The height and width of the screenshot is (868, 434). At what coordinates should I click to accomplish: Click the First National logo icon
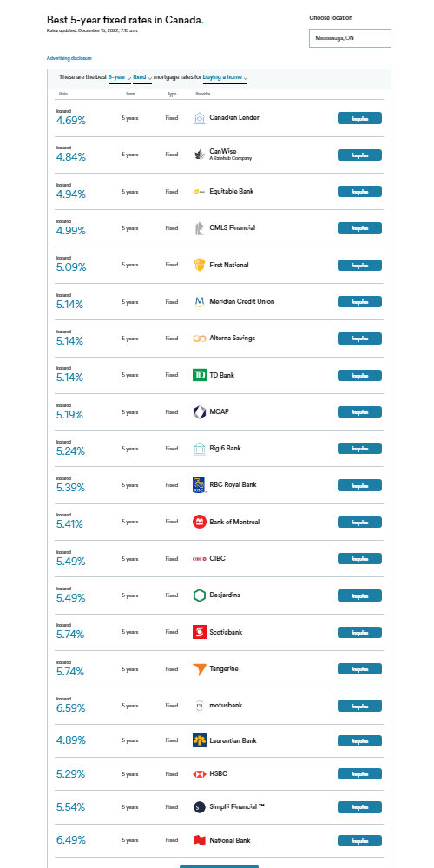coord(200,265)
